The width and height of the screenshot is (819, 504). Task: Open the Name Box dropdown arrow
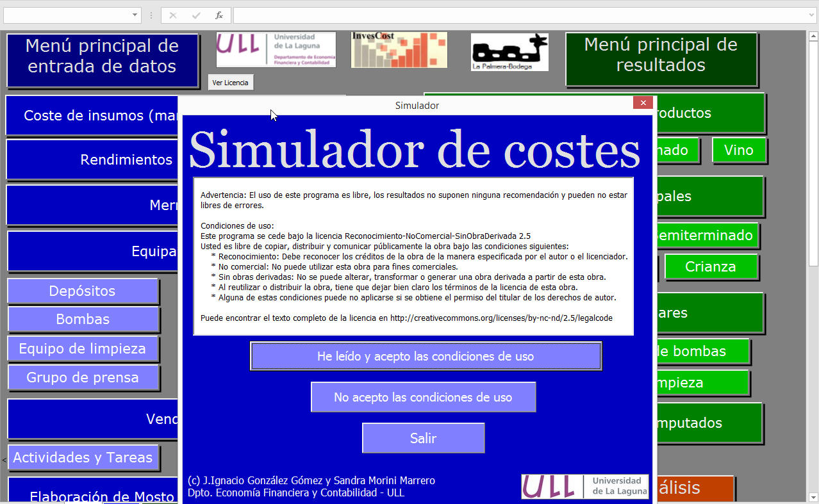click(135, 15)
